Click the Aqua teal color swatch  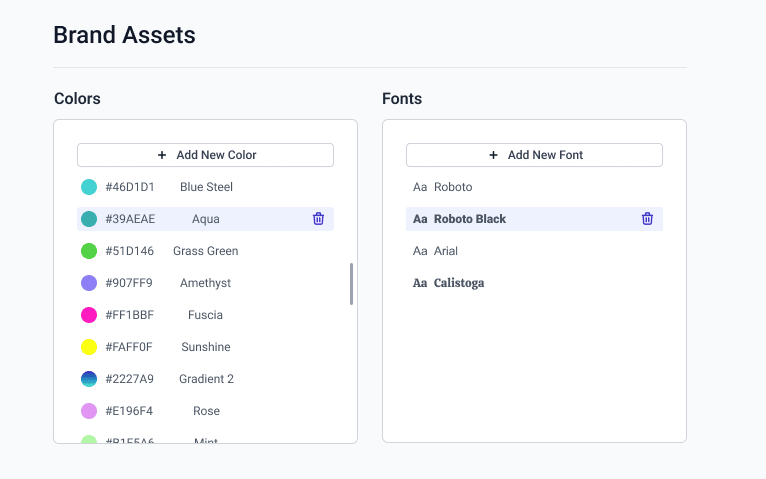tap(89, 219)
